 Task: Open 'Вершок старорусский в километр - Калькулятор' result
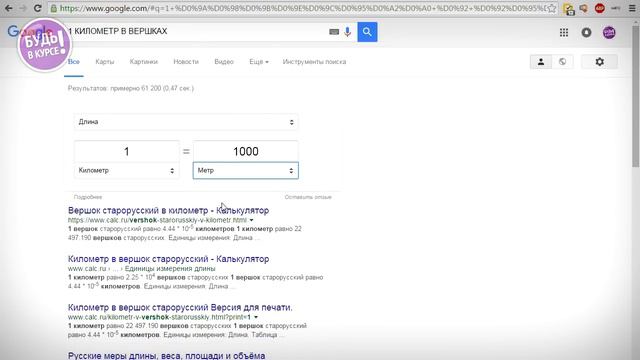tap(168, 210)
